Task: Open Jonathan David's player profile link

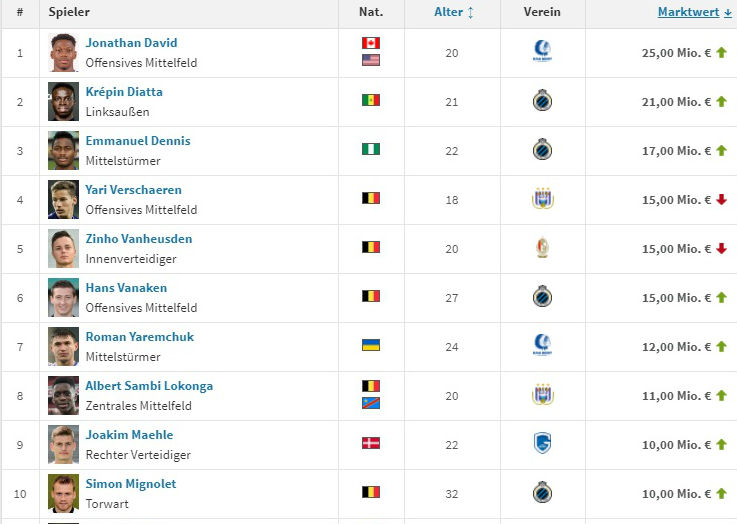Action: pyautogui.click(x=131, y=43)
